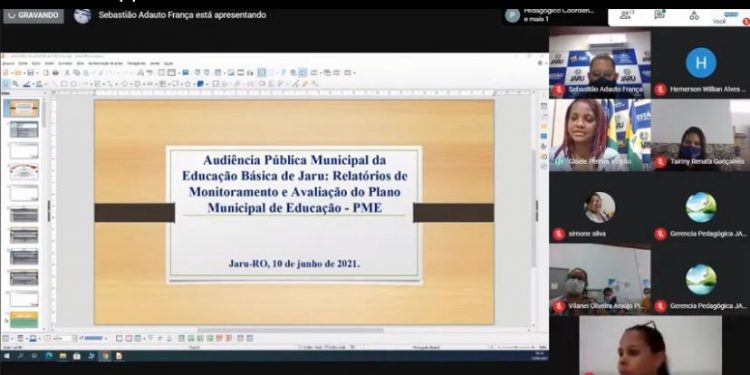Viewport: 750px width, 375px height.
Task: Open the Meet activities icon
Action: coord(694,15)
